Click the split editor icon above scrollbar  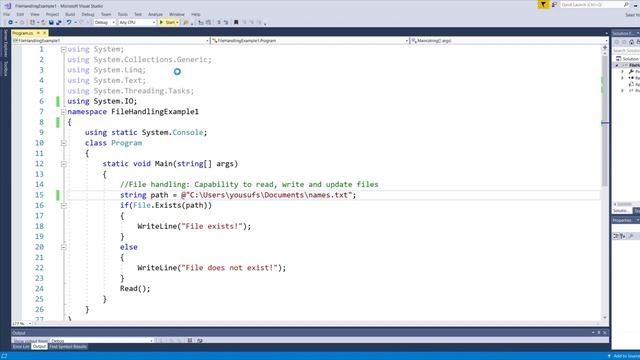pyautogui.click(x=604, y=48)
